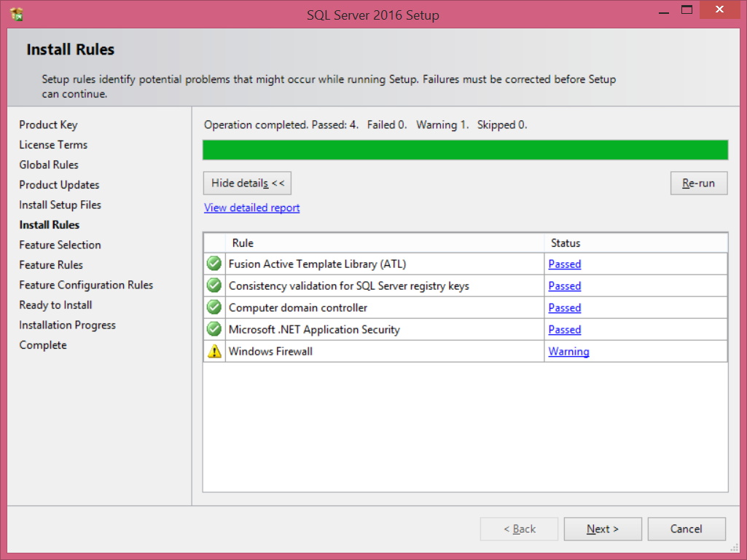Open Passed status for Fusion Active Template Library

click(565, 264)
